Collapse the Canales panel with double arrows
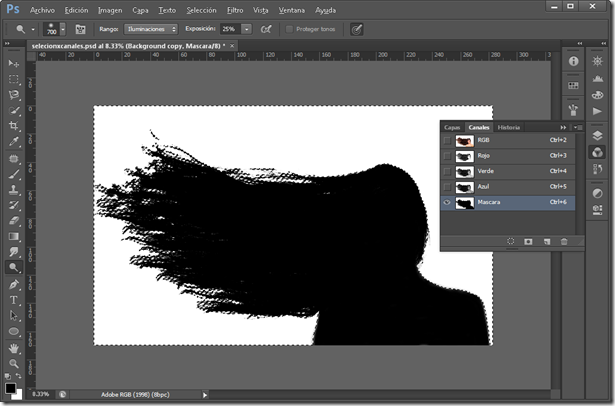This screenshot has width=615, height=406. point(563,127)
